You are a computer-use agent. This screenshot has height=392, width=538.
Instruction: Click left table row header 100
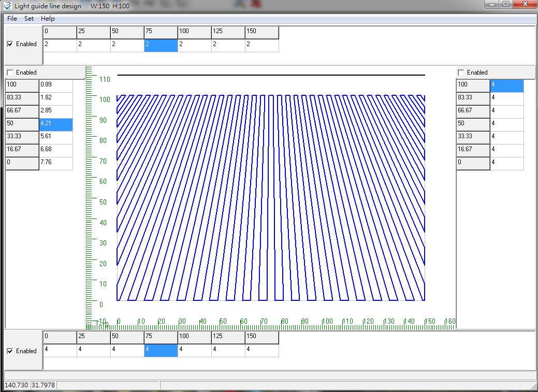pyautogui.click(x=22, y=86)
